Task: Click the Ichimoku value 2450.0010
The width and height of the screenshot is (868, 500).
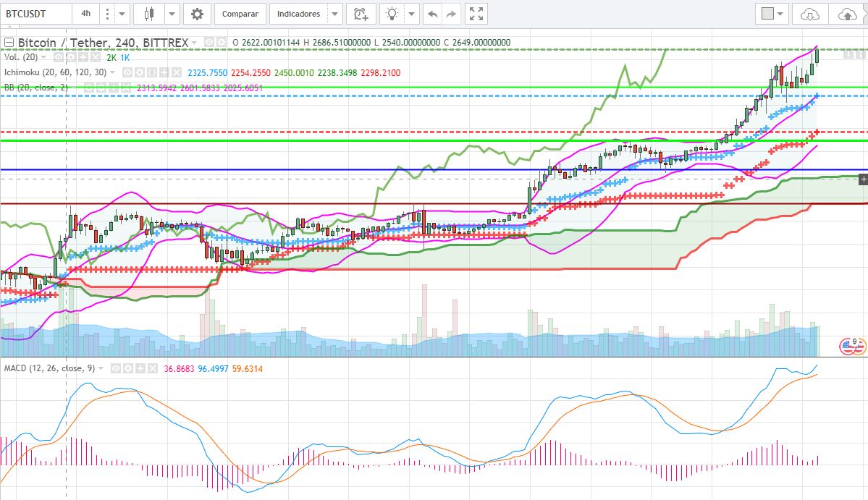Action: tap(294, 72)
